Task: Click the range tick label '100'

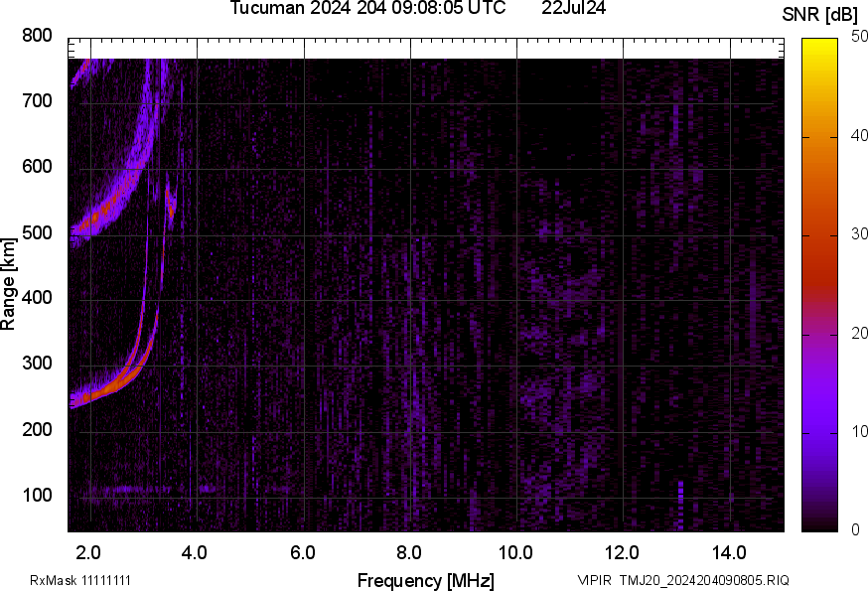Action: pyautogui.click(x=37, y=495)
